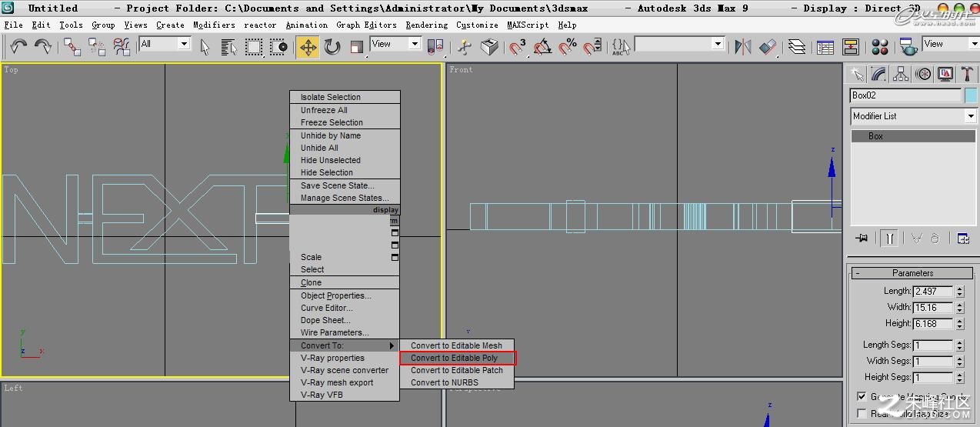Open the Curve Editor toolbar icon

coord(825,47)
